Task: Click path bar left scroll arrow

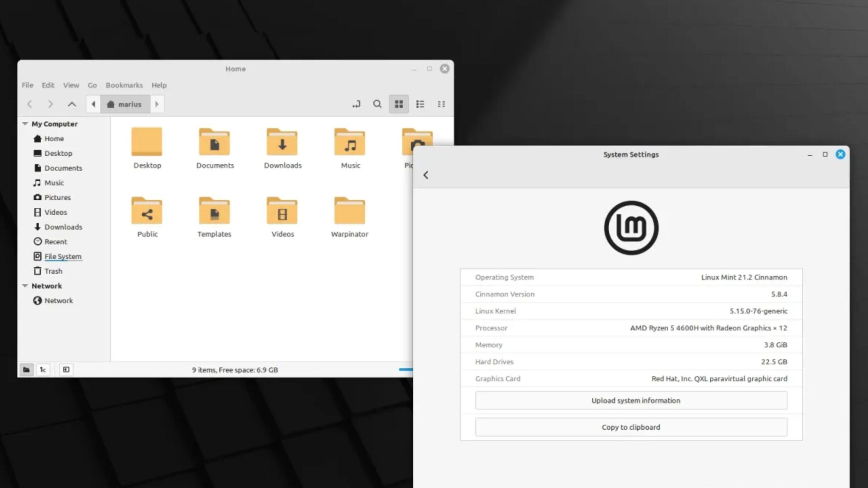Action: (x=93, y=104)
